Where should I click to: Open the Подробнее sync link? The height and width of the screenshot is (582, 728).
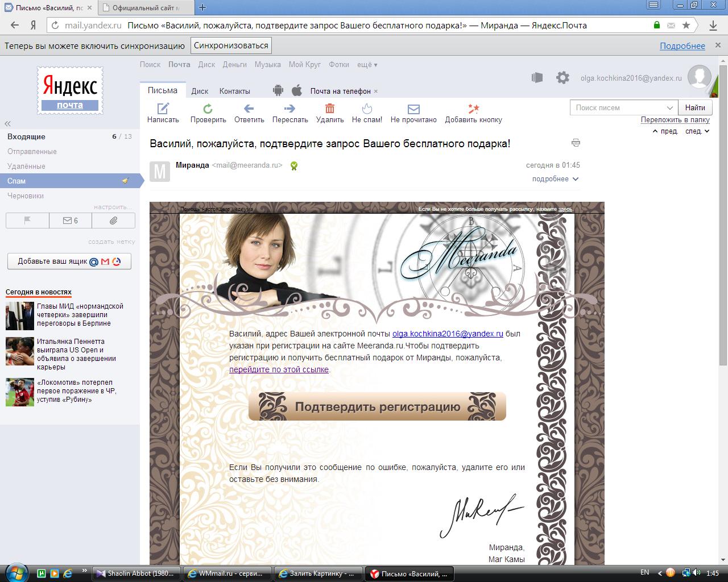coord(682,46)
